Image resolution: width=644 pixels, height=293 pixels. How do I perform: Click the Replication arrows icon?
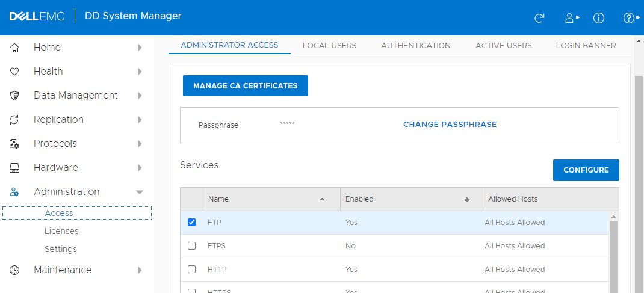(x=15, y=120)
